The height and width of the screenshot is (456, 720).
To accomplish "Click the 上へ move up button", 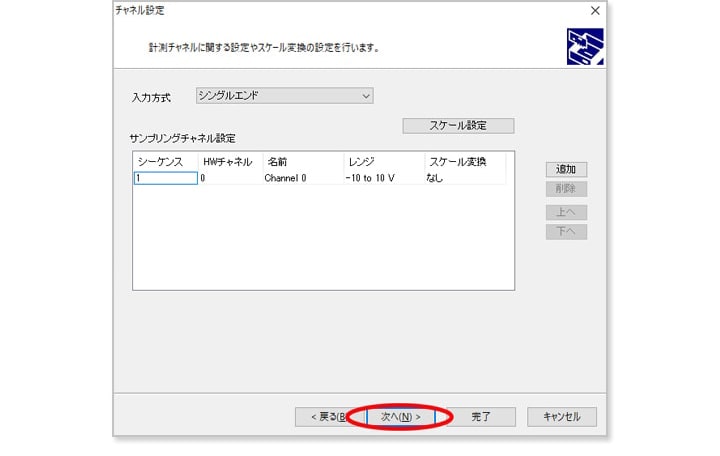I will [x=566, y=212].
